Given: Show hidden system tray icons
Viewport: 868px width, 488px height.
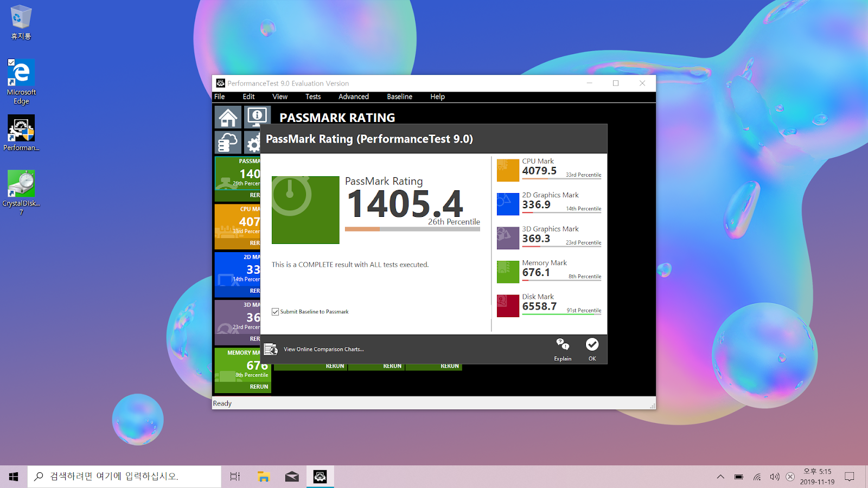Looking at the screenshot, I should [720, 477].
